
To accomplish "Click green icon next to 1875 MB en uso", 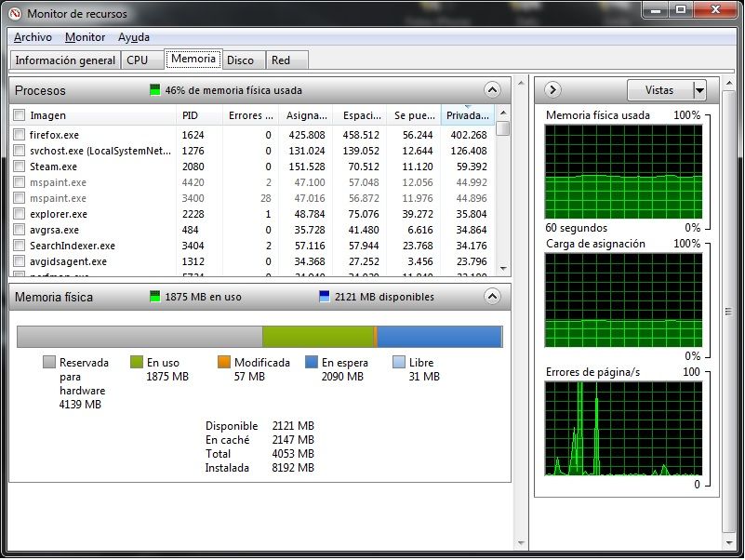I will point(155,297).
